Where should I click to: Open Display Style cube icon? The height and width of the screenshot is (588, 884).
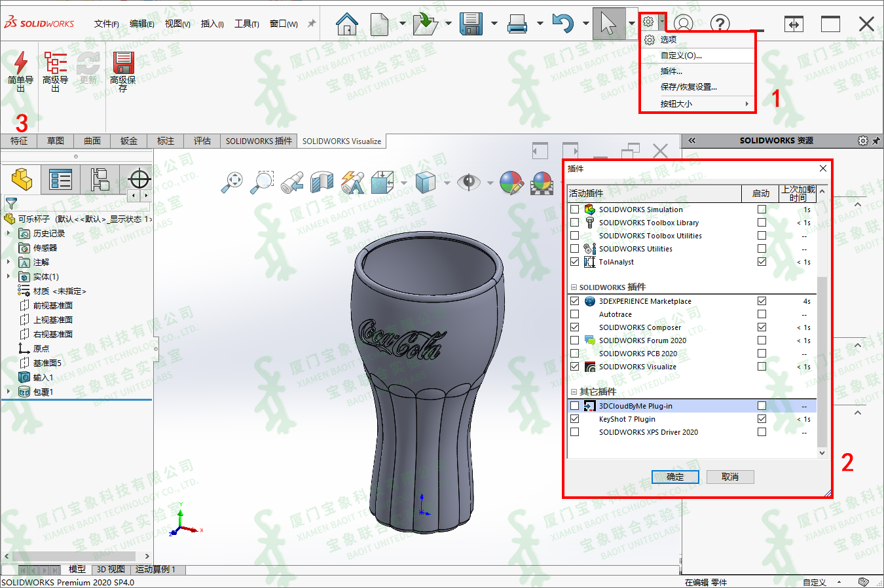coord(426,182)
